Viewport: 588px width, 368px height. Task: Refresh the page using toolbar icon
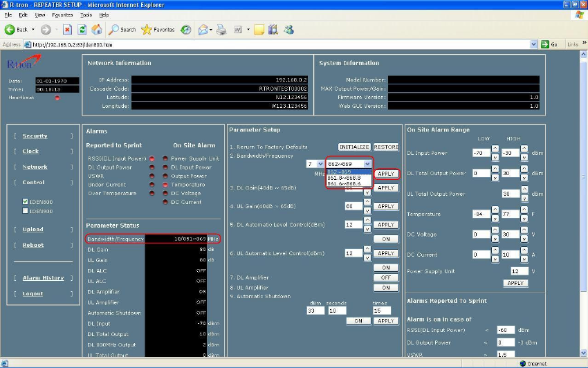point(82,30)
